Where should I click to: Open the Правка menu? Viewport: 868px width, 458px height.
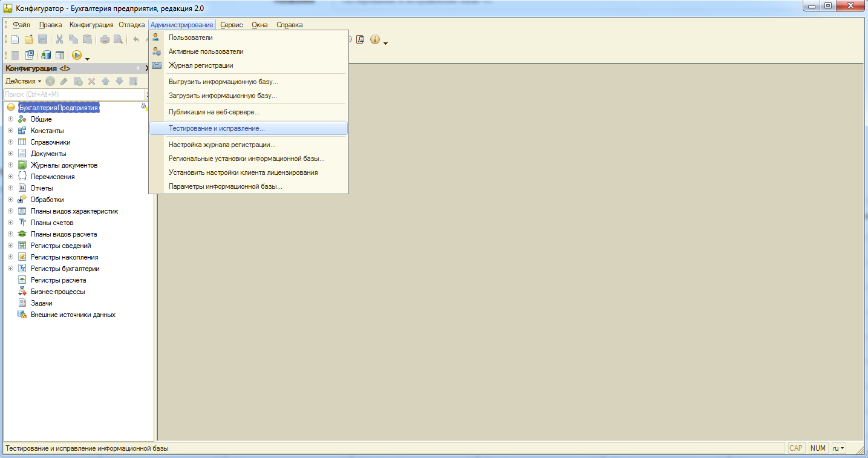pyautogui.click(x=50, y=25)
